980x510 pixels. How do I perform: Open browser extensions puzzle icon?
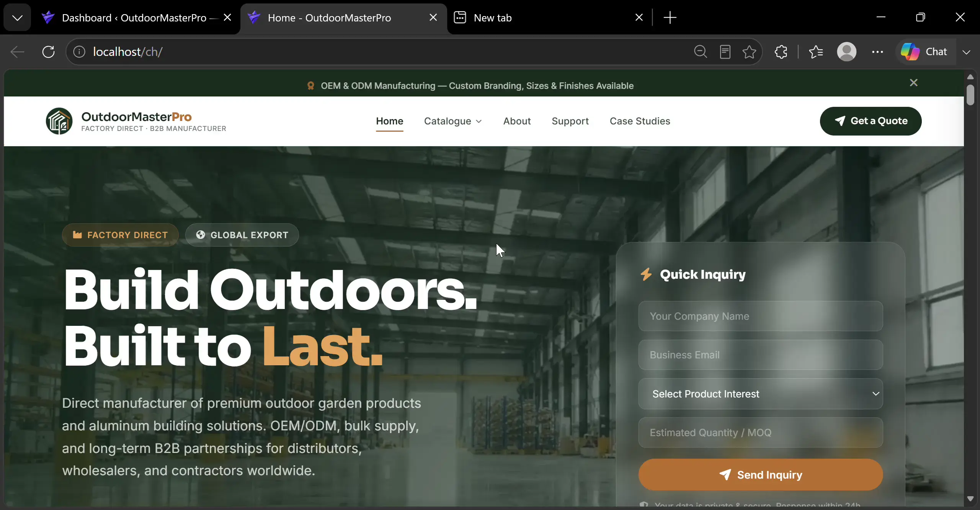(781, 52)
